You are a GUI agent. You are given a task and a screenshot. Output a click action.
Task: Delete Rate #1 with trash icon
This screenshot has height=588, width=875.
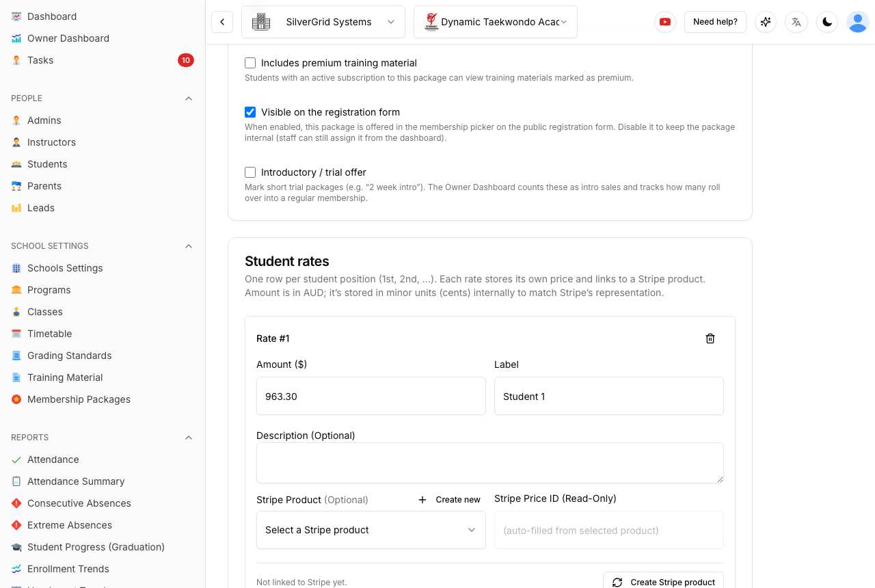(710, 338)
